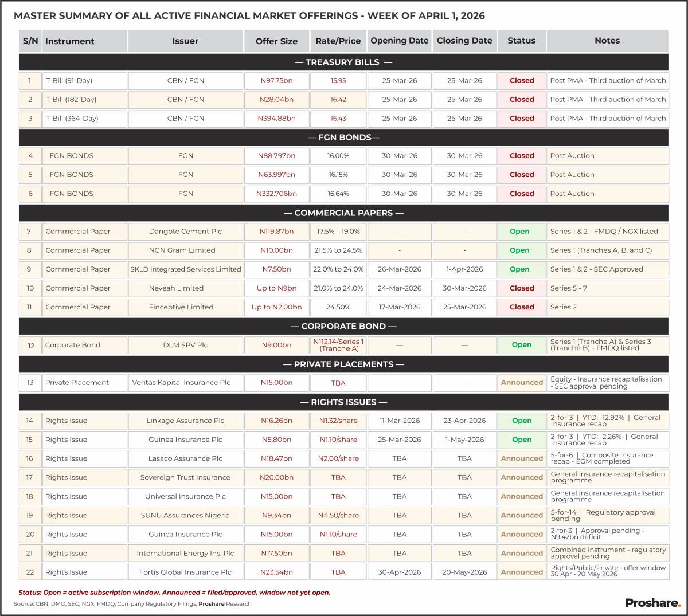
Task: Click the 17.5% – 19.0% rate cell
Action: tap(338, 232)
